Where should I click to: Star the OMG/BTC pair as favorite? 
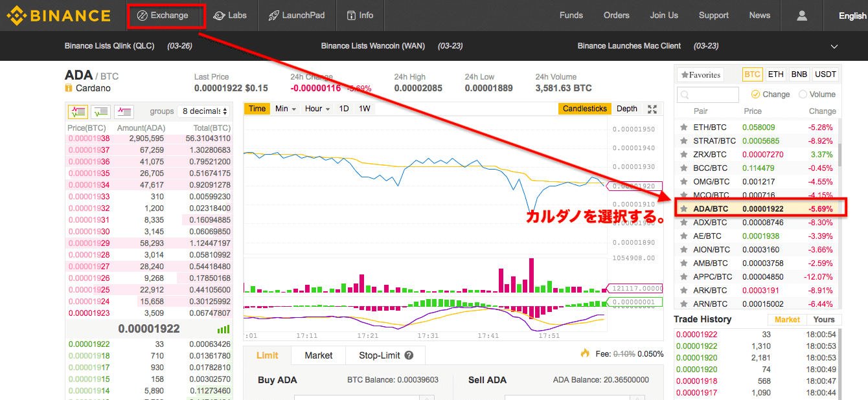pyautogui.click(x=683, y=182)
